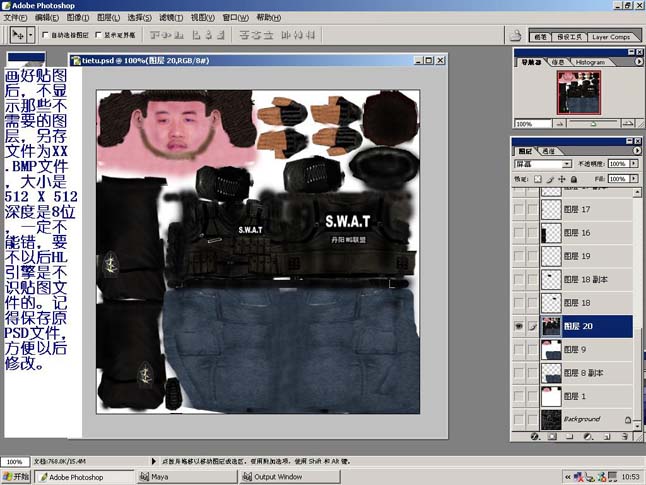The width and height of the screenshot is (646, 485).
Task: Click the Navigator zoom in button
Action: (x=627, y=124)
